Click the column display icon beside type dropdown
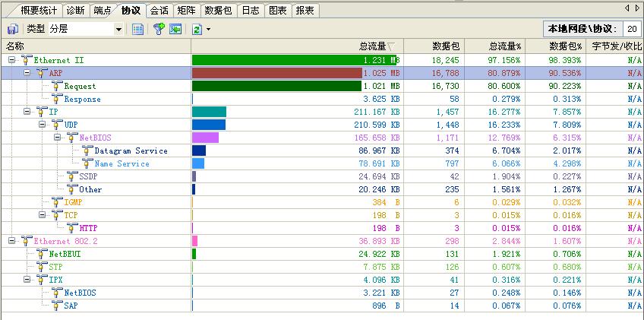The height and width of the screenshot is (320, 644). pyautogui.click(x=137, y=29)
